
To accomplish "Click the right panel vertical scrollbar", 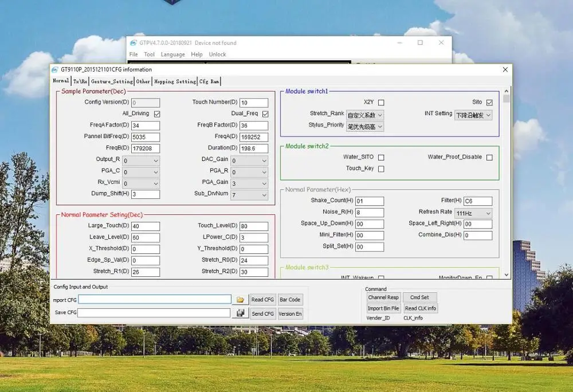I will [507, 183].
